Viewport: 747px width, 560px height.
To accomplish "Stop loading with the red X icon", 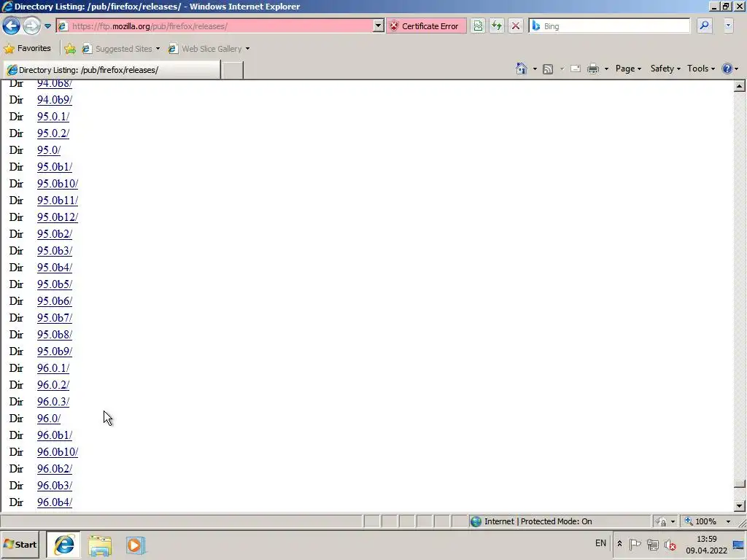I will pyautogui.click(x=516, y=26).
